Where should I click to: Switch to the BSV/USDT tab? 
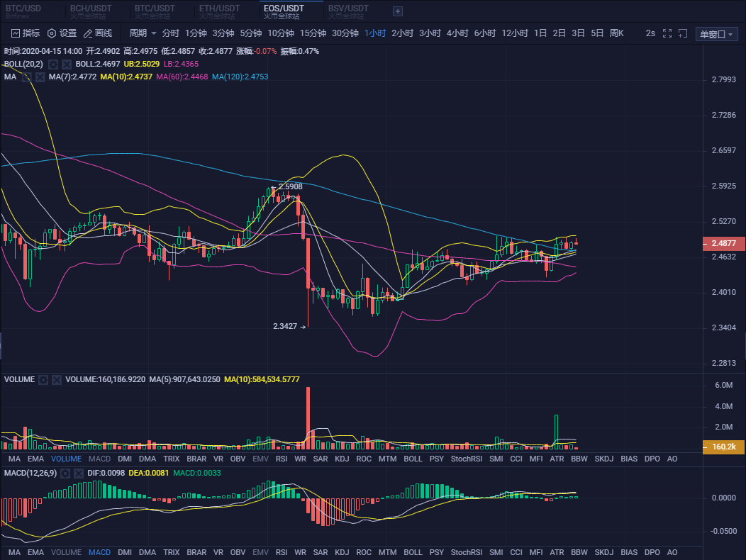coord(348,9)
